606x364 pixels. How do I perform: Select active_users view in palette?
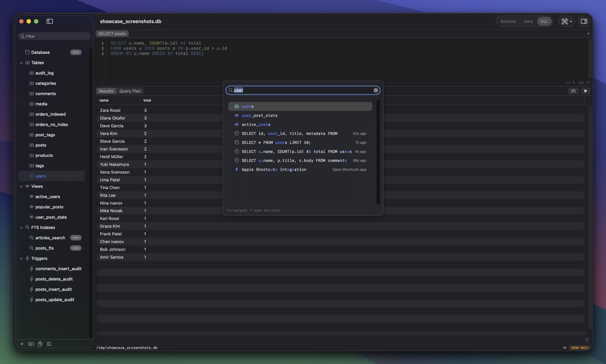tap(300, 124)
